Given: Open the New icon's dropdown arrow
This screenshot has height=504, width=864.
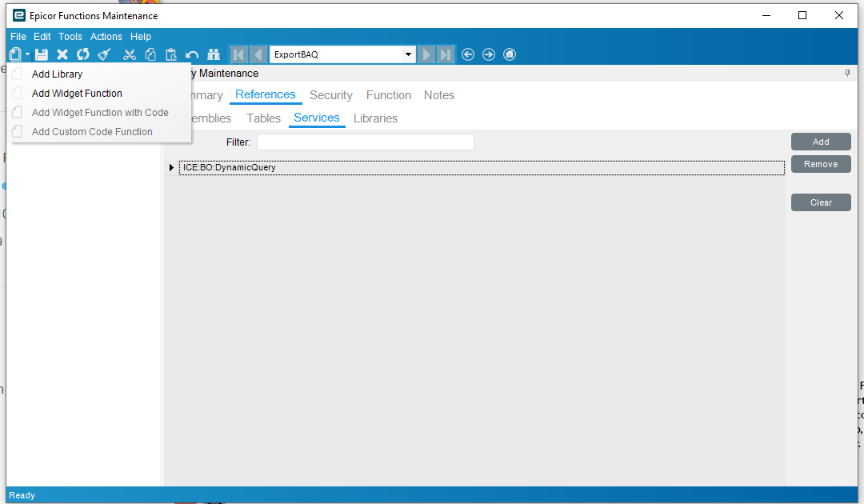Looking at the screenshot, I should click(x=27, y=54).
